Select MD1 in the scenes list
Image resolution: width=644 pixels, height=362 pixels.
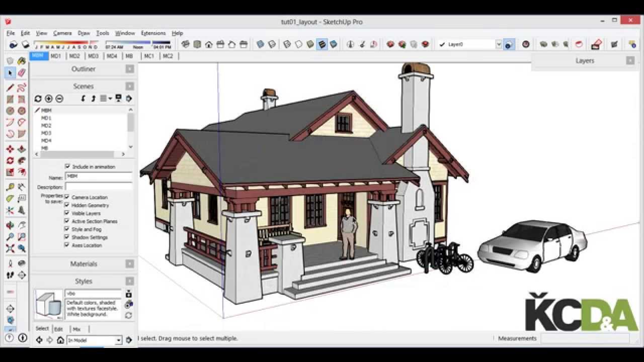[x=46, y=118]
